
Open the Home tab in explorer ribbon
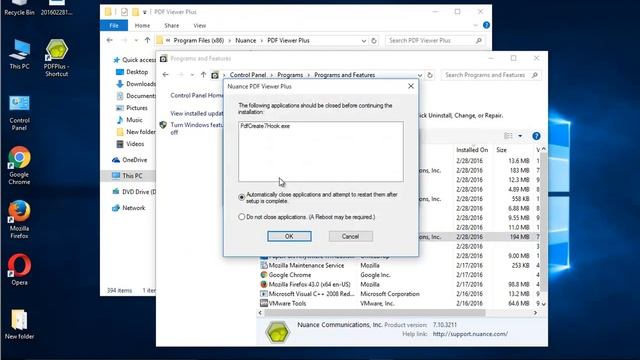pyautogui.click(x=142, y=25)
